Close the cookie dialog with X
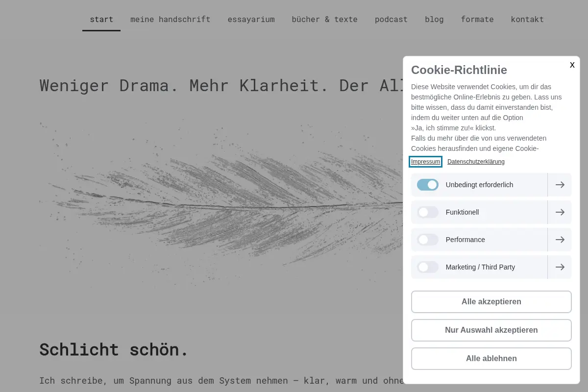588x392 pixels. click(572, 65)
